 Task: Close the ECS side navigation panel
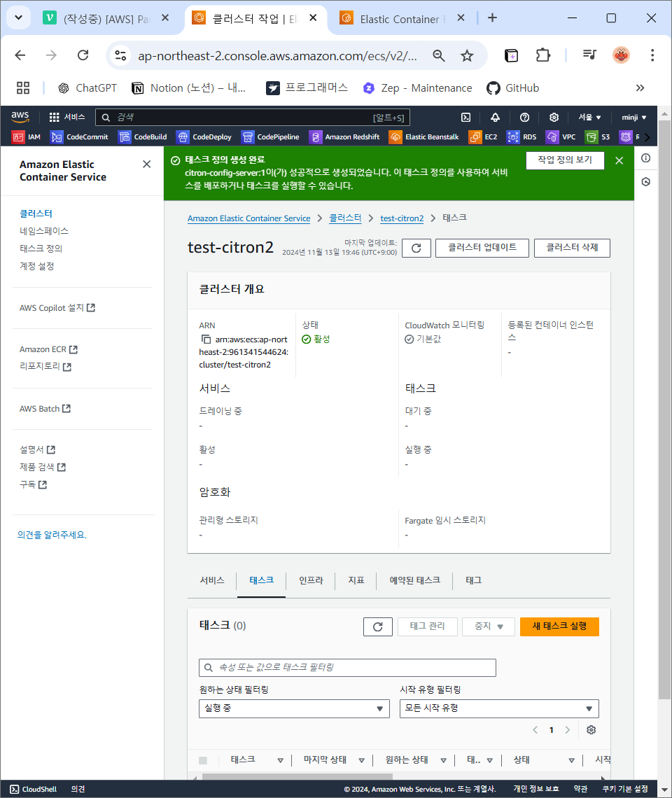click(x=146, y=164)
